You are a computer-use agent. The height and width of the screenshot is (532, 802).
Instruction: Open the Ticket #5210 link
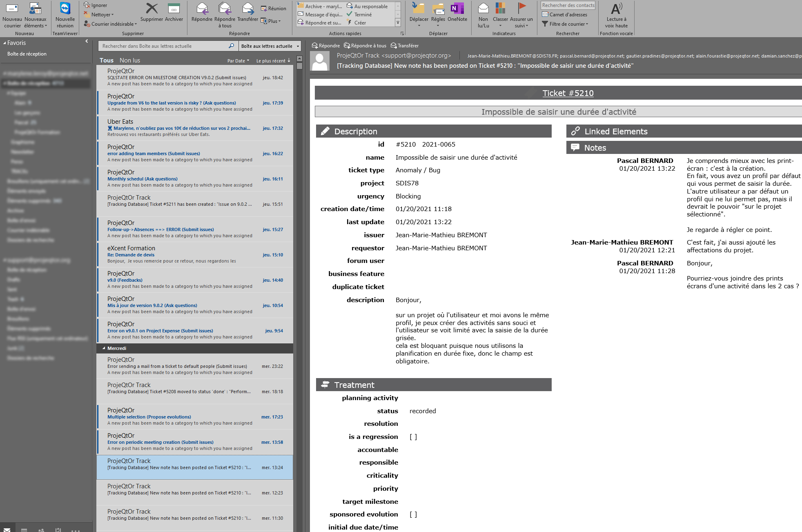tap(568, 93)
